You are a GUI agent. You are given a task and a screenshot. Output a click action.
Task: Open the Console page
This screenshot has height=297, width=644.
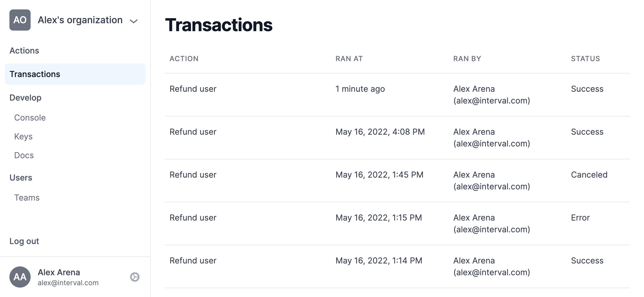(30, 118)
